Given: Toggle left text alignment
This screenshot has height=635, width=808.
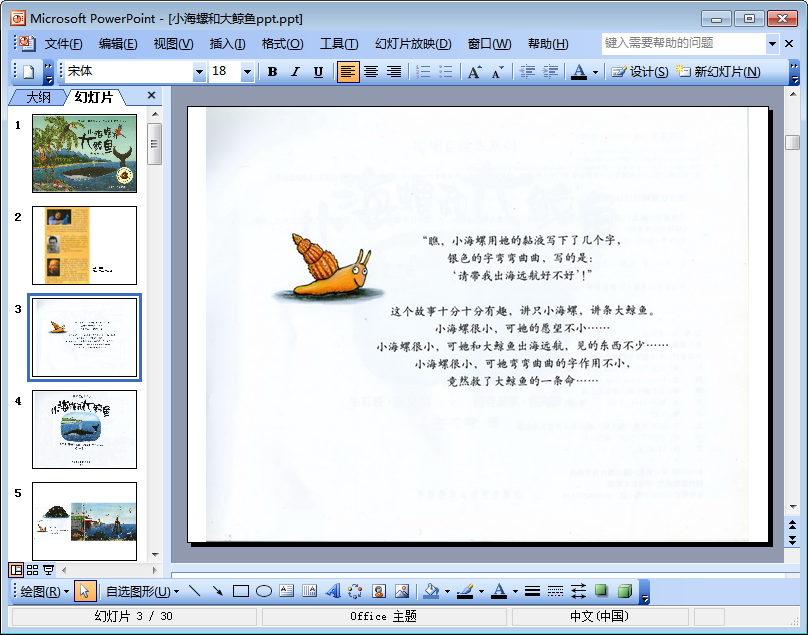Looking at the screenshot, I should coord(348,72).
